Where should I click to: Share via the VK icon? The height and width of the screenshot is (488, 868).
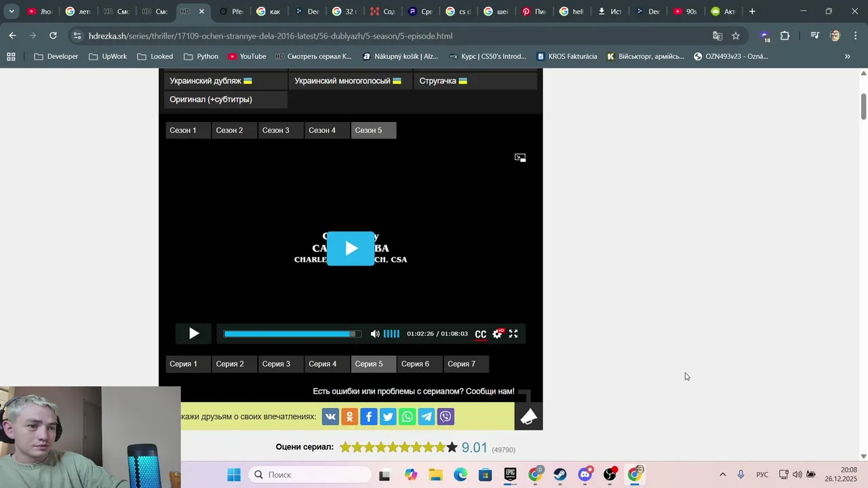point(330,417)
